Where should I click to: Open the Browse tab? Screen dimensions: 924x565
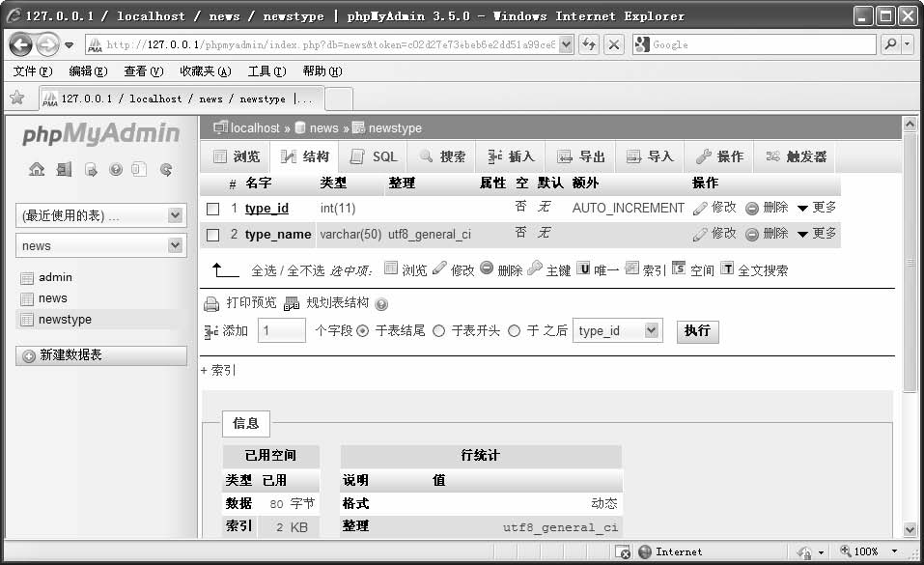[236, 156]
